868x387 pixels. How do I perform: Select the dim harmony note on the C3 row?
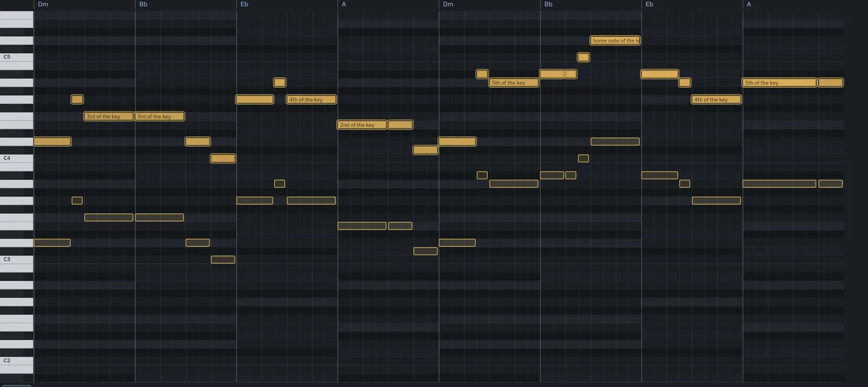[x=223, y=260]
